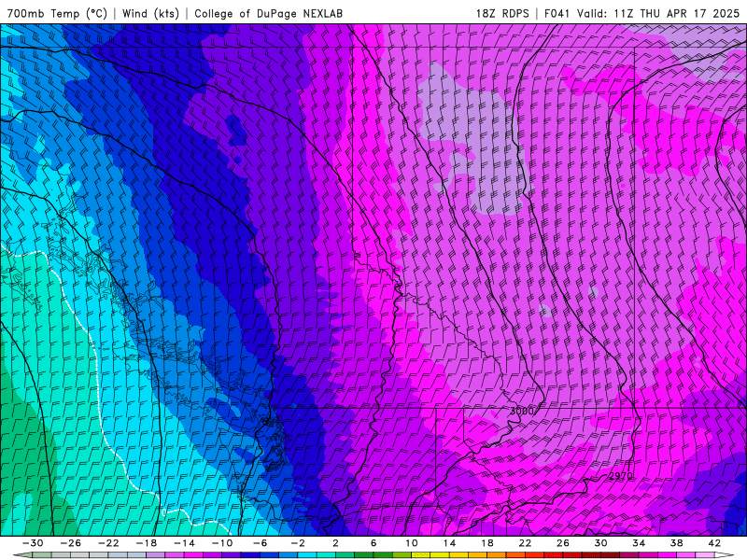Screen dimensions: 747x560
Task: Click the "26" color scale label
Action: 563,543
